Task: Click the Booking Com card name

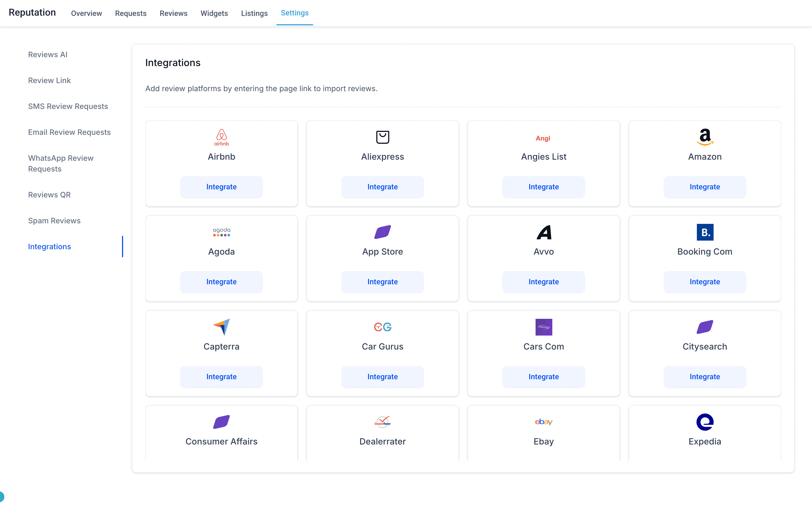Action: (705, 252)
